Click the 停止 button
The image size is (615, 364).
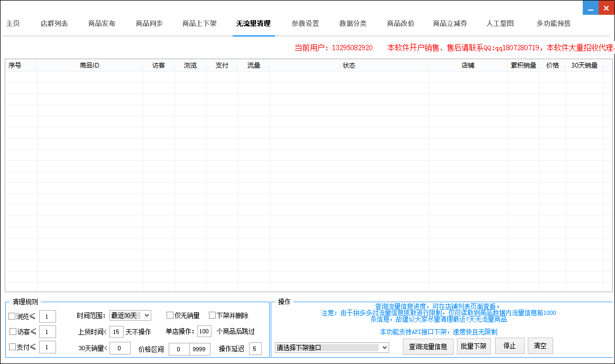pyautogui.click(x=509, y=346)
